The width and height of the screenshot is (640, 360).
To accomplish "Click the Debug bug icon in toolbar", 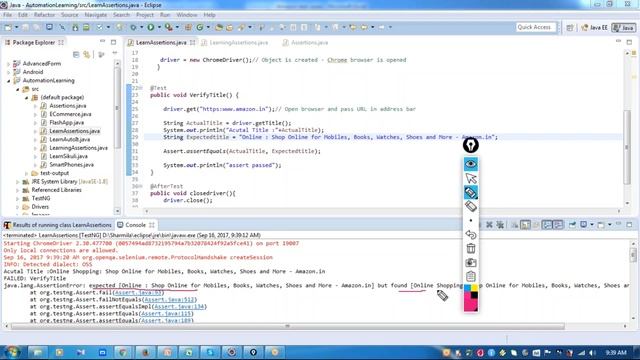I will tap(133, 27).
